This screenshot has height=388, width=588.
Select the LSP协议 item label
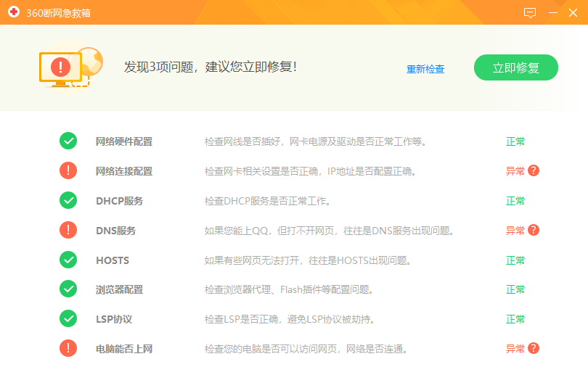click(114, 319)
